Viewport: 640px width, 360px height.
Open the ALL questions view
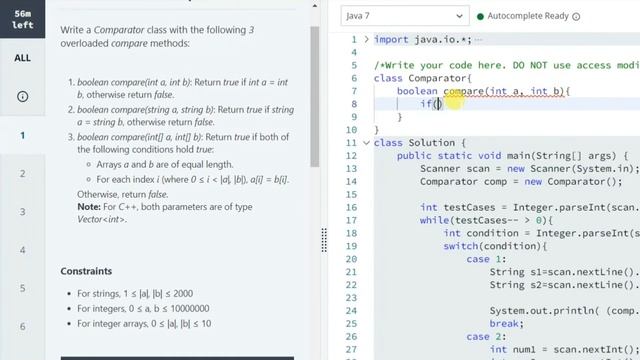pos(22,58)
